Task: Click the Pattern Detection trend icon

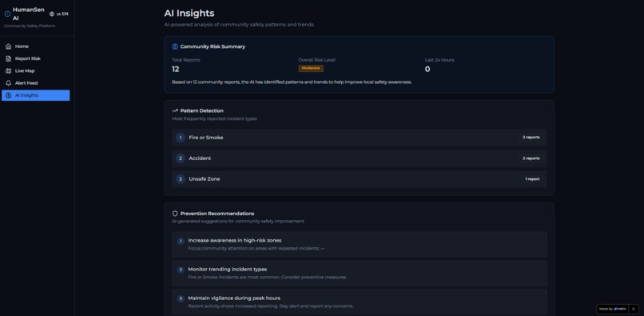Action: coord(175,110)
